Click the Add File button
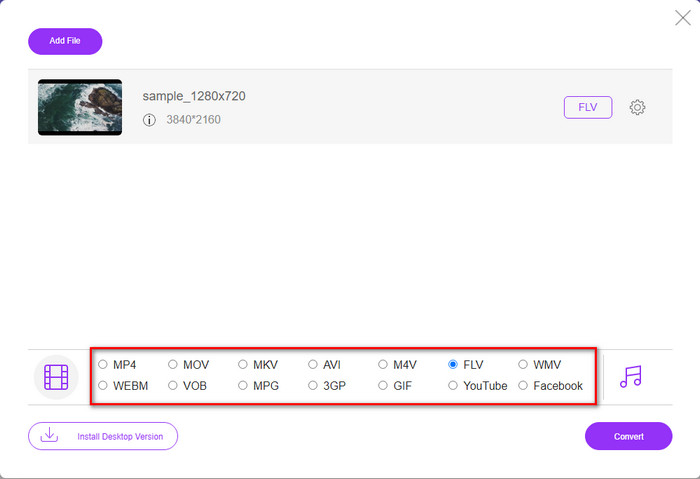This screenshot has height=479, width=700. pos(65,41)
